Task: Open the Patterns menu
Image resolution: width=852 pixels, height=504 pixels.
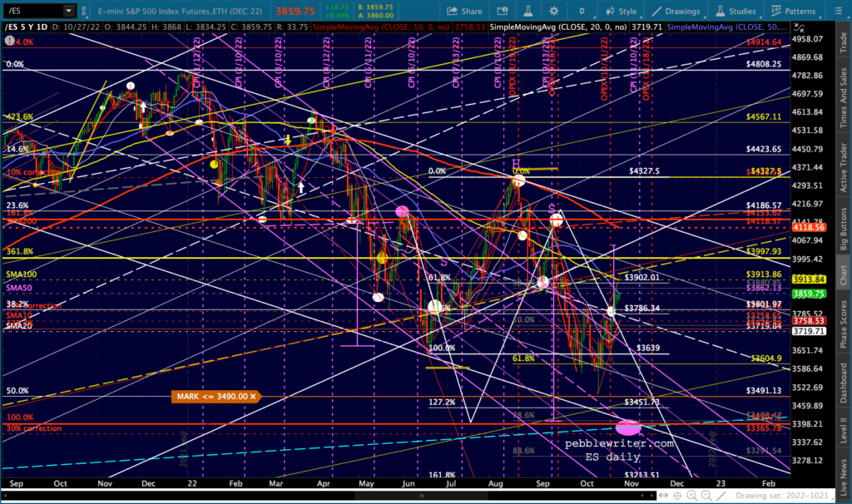Action: coord(793,11)
